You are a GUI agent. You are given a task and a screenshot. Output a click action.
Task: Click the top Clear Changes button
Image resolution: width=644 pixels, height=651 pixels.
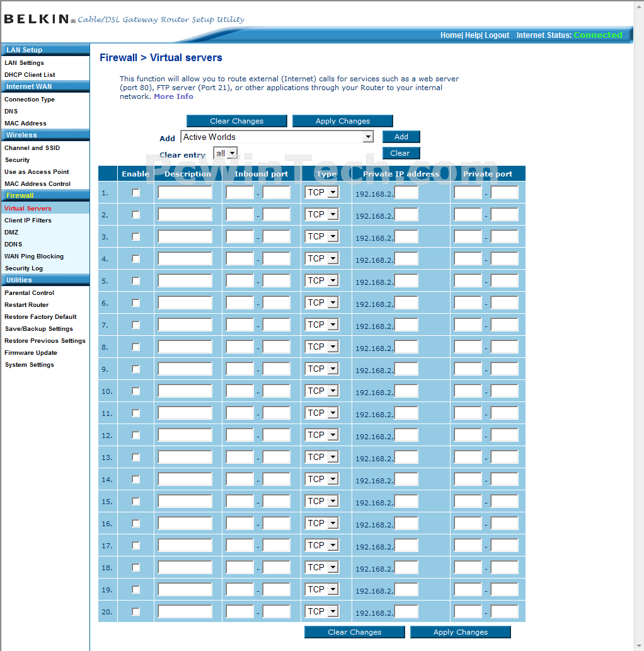[x=237, y=121]
